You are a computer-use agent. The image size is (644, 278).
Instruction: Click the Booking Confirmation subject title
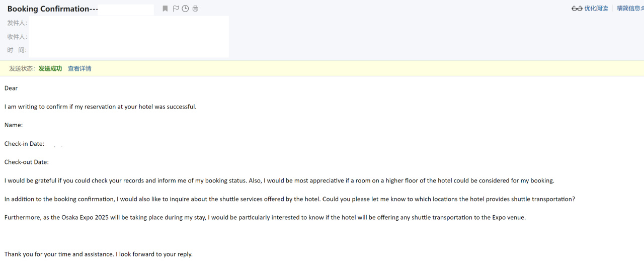click(x=52, y=9)
